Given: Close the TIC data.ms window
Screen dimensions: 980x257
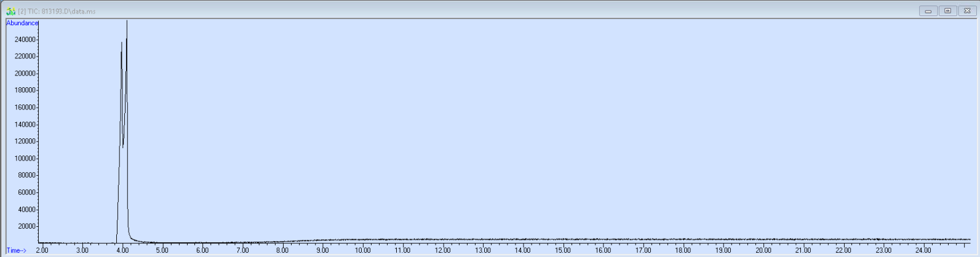Looking at the screenshot, I should coord(966,11).
